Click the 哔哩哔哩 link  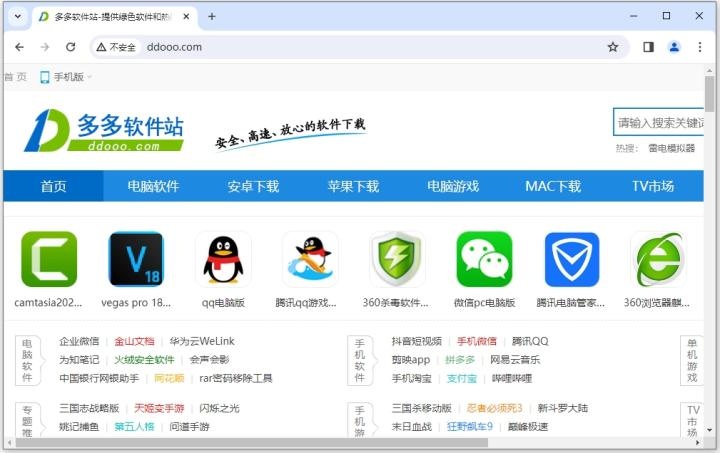pos(512,378)
